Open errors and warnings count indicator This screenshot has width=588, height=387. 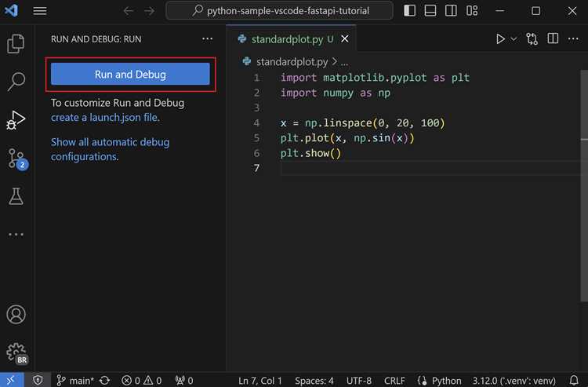(x=142, y=380)
